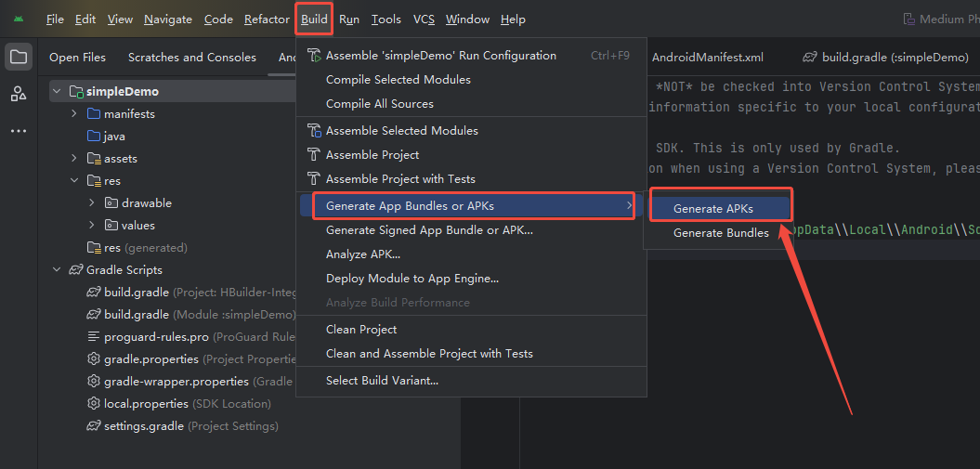Click the Gradle icon beside settings.gradle
This screenshot has height=469, width=980.
[94, 426]
